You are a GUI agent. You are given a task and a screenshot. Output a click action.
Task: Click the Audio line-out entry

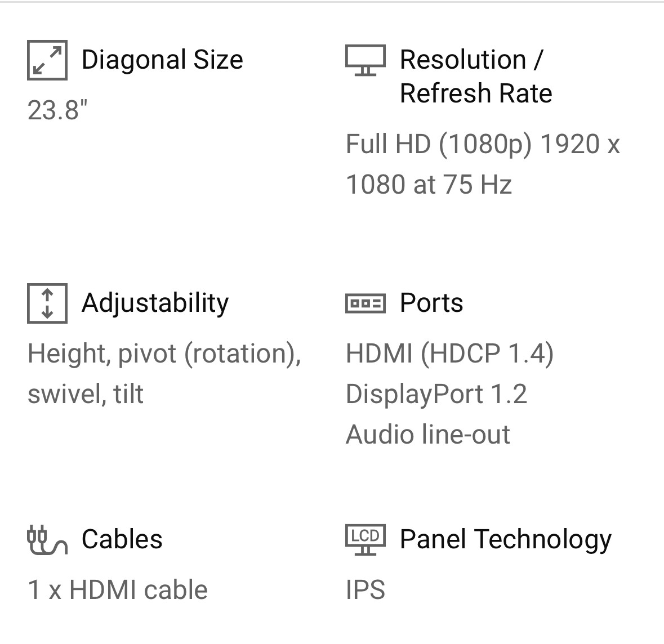[428, 435]
